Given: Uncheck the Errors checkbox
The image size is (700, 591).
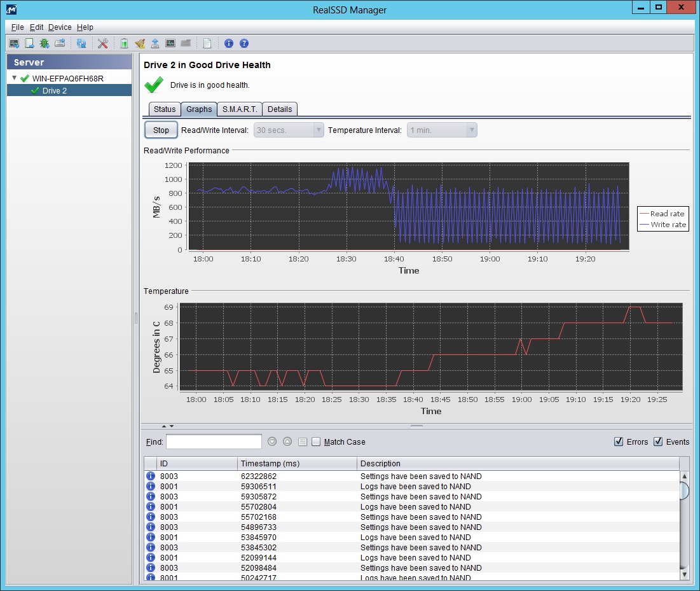Looking at the screenshot, I should pyautogui.click(x=619, y=442).
